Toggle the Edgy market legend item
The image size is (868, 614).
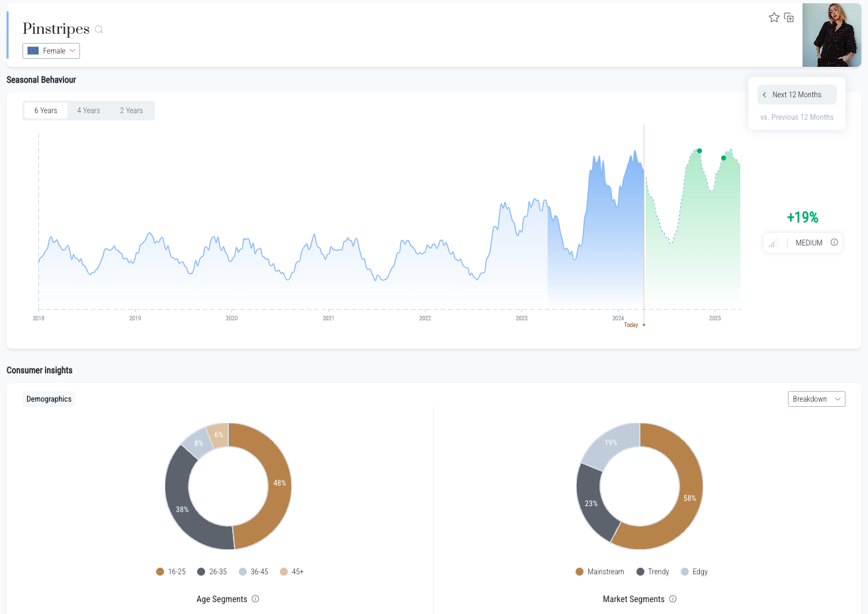coord(694,572)
